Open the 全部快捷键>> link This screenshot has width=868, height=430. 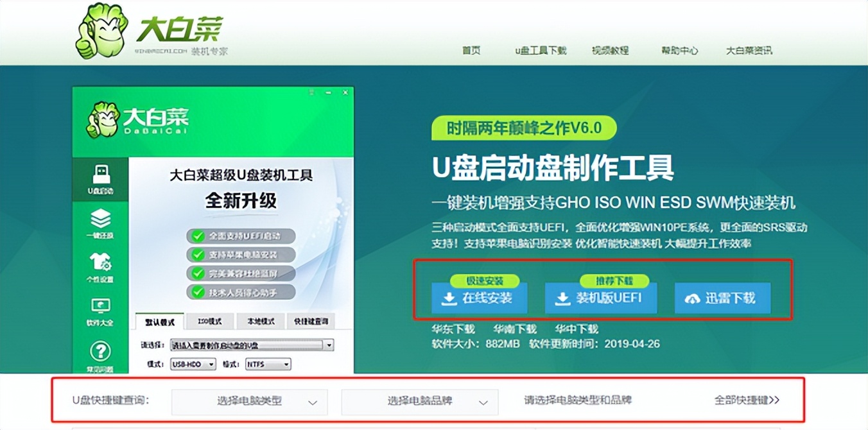(747, 400)
